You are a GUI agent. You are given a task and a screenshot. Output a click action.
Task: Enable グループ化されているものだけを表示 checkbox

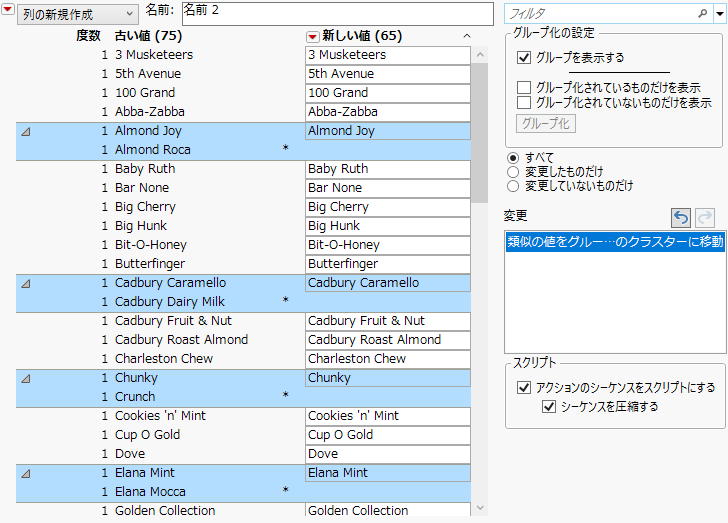click(525, 88)
